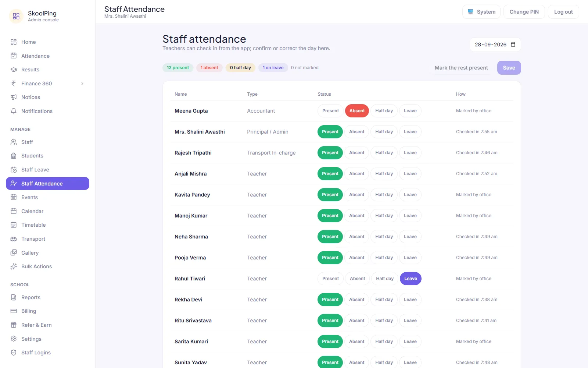Click the Finance 360 rupee icon
588x368 pixels.
(14, 84)
